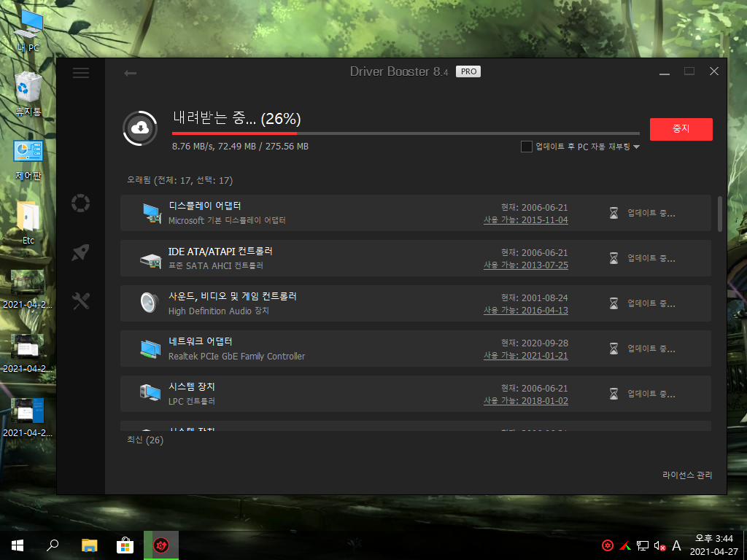Enable auto reboot PC after update checkbox
This screenshot has height=560, width=747.
coord(527,147)
